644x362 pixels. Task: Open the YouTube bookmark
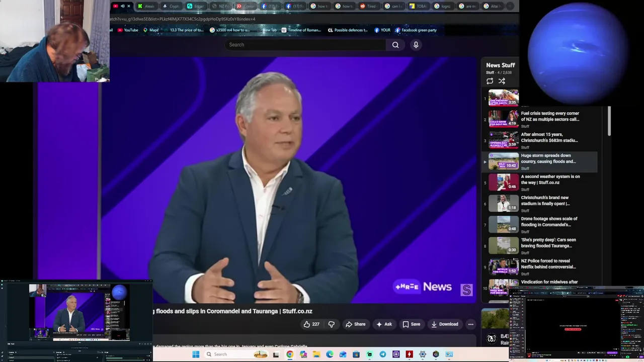click(128, 30)
